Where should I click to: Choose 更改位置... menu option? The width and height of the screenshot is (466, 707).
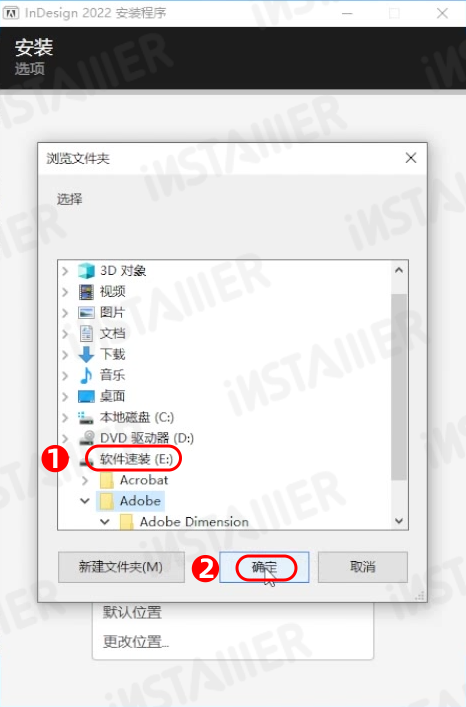[135, 641]
